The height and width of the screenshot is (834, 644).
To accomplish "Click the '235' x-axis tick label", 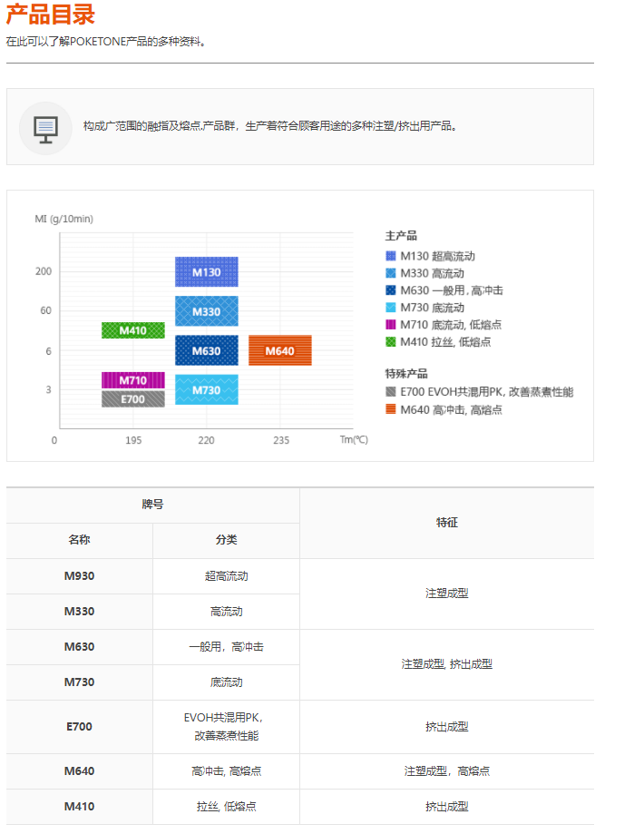I will pyautogui.click(x=281, y=440).
